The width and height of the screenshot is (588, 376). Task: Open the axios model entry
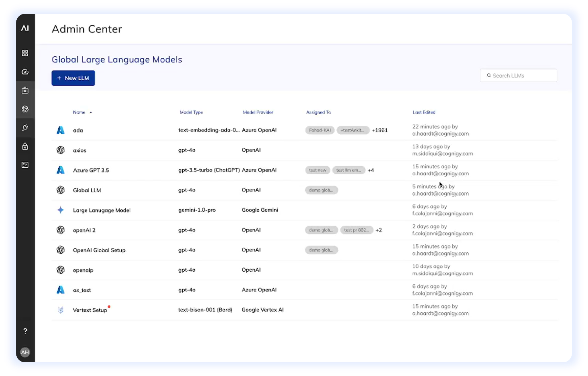[79, 150]
